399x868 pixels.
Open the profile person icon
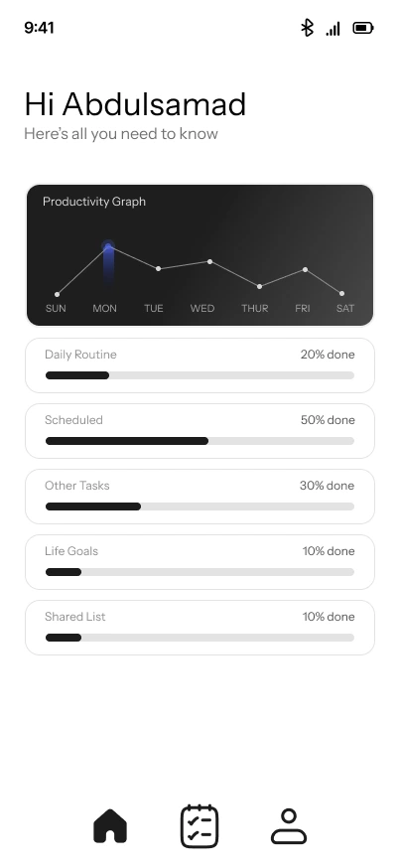pos(288,826)
